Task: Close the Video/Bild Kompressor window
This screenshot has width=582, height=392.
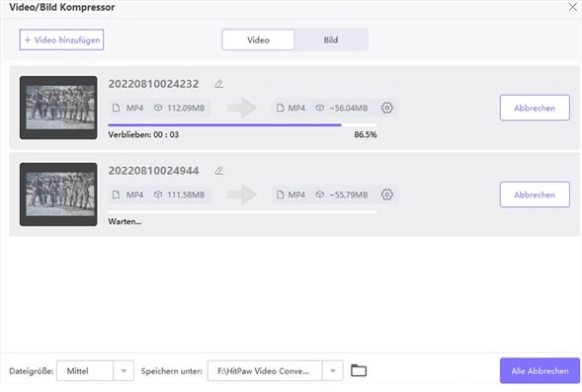Action: click(x=572, y=7)
